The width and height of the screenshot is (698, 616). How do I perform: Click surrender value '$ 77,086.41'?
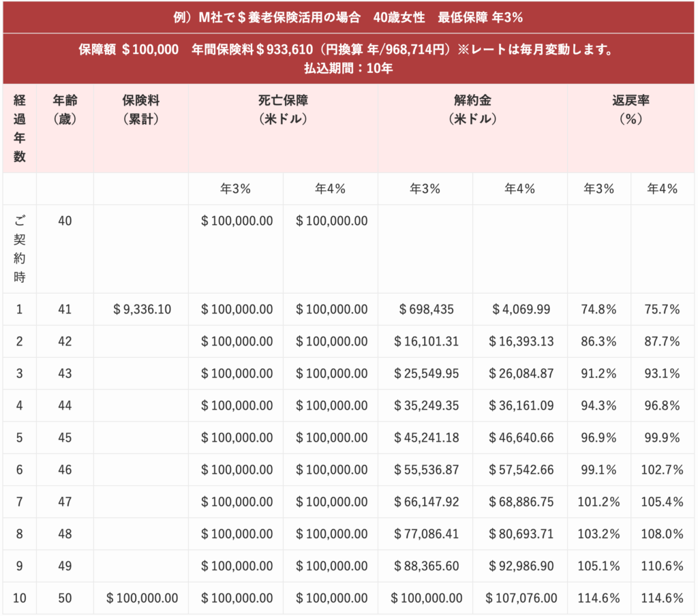coord(426,534)
